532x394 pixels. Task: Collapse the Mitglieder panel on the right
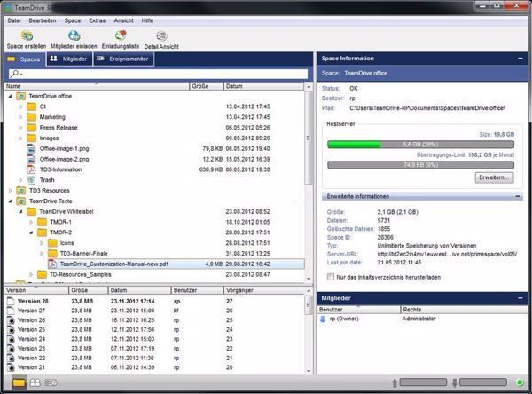pyautogui.click(x=520, y=298)
